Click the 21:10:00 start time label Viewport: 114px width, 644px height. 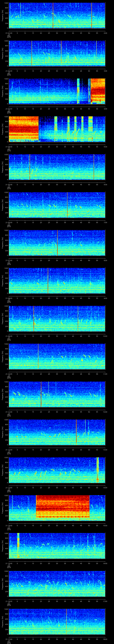(9, 374)
